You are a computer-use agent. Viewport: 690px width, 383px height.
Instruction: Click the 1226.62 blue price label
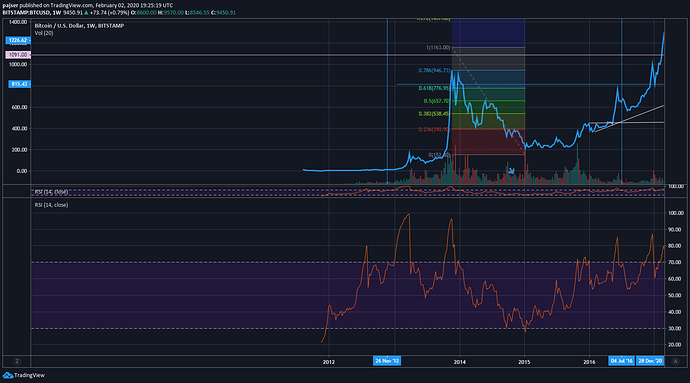pos(18,40)
